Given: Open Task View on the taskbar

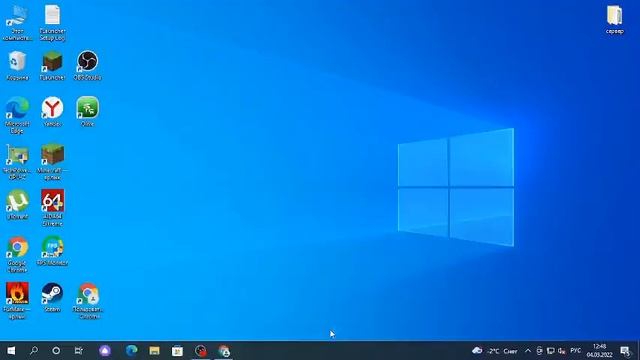Looking at the screenshot, I should click(x=79, y=351).
